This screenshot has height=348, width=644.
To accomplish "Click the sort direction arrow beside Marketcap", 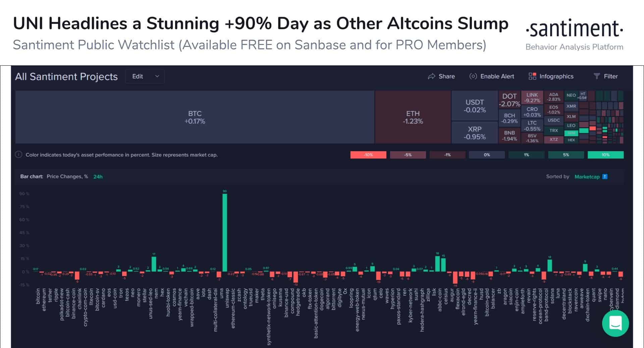I will 604,176.
